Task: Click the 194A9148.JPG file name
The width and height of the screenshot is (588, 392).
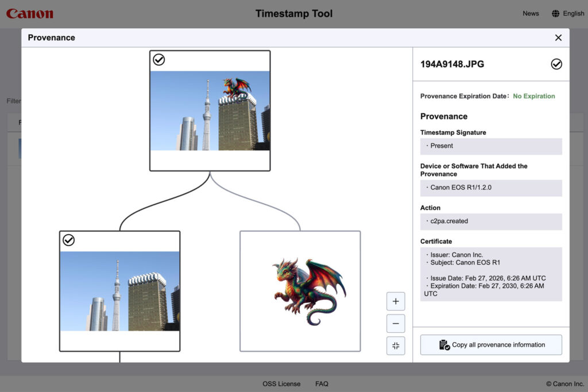Action: pyautogui.click(x=452, y=64)
